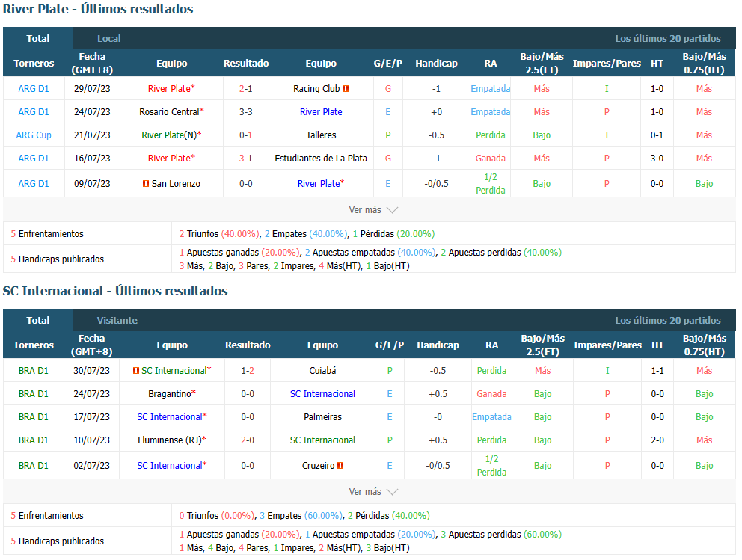Viewport: 742px width, 560px height.
Task: Open the Estudiantes de La Plata team link
Action: [321, 159]
